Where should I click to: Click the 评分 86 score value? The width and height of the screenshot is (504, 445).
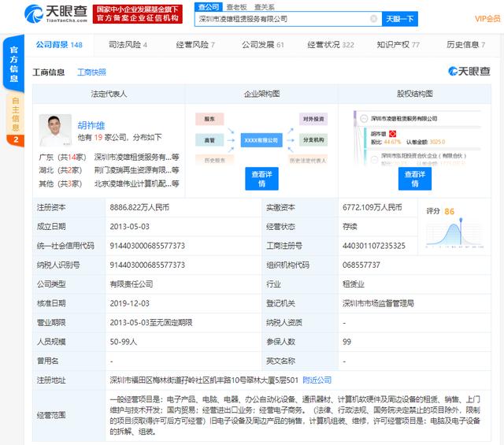click(x=449, y=211)
